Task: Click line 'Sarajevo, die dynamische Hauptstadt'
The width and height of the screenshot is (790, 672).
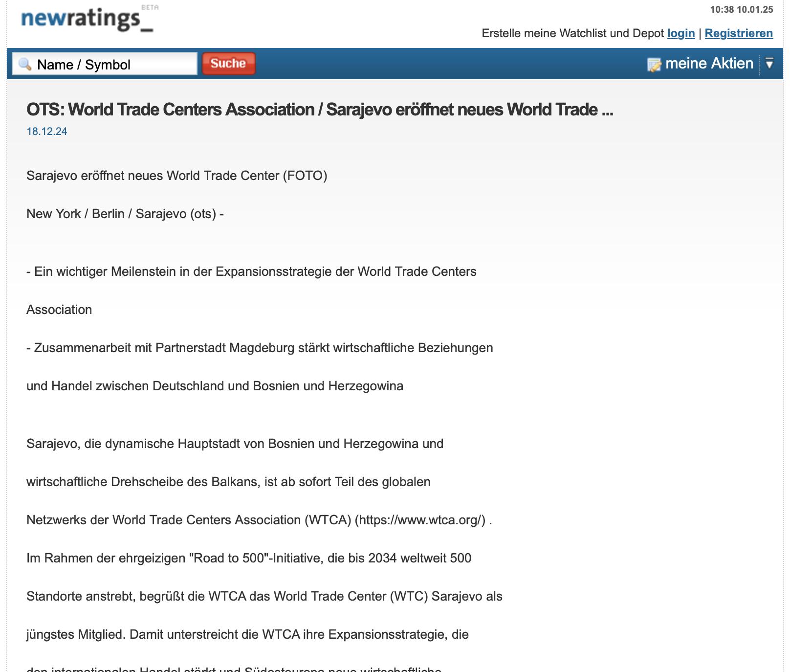Action: click(235, 444)
